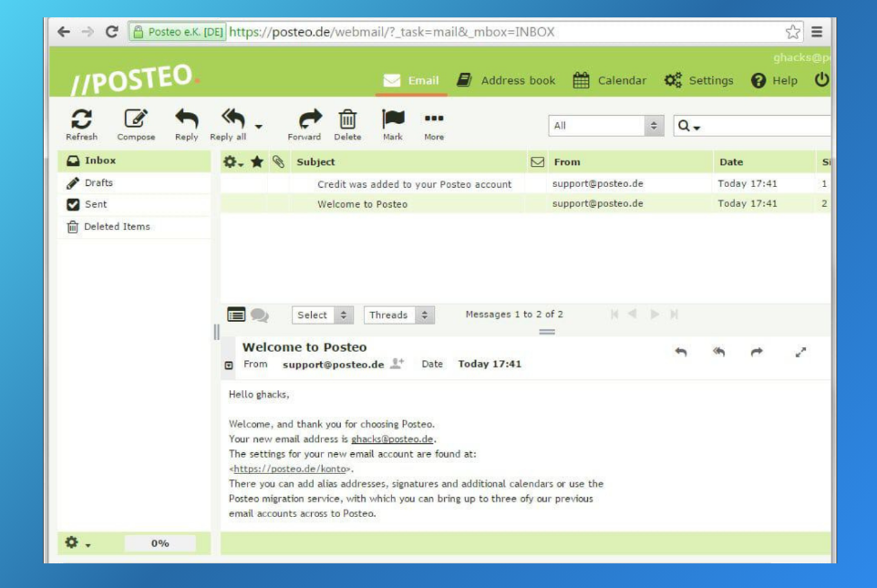Open the Address book tab
The width and height of the screenshot is (877, 588).
coord(506,80)
